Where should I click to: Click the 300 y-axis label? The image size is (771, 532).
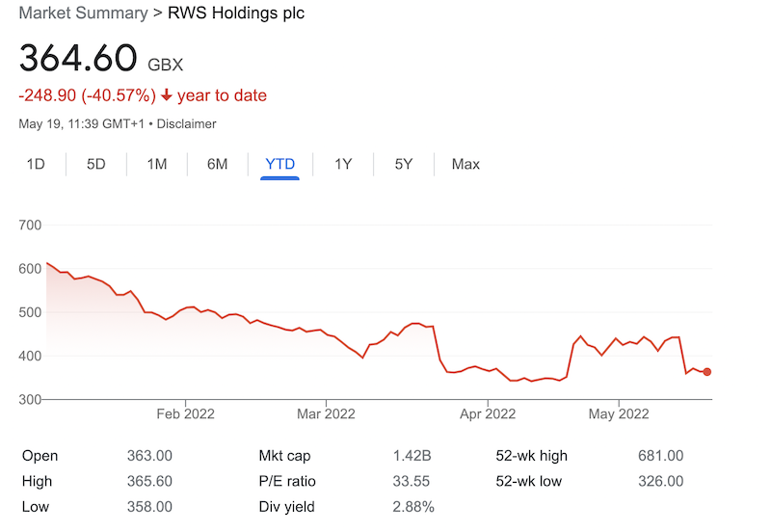[x=30, y=399]
